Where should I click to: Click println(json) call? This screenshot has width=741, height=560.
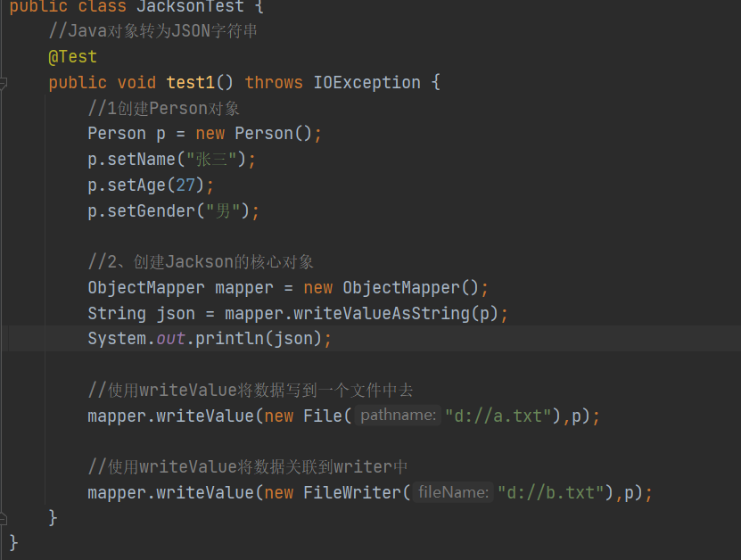tap(259, 339)
